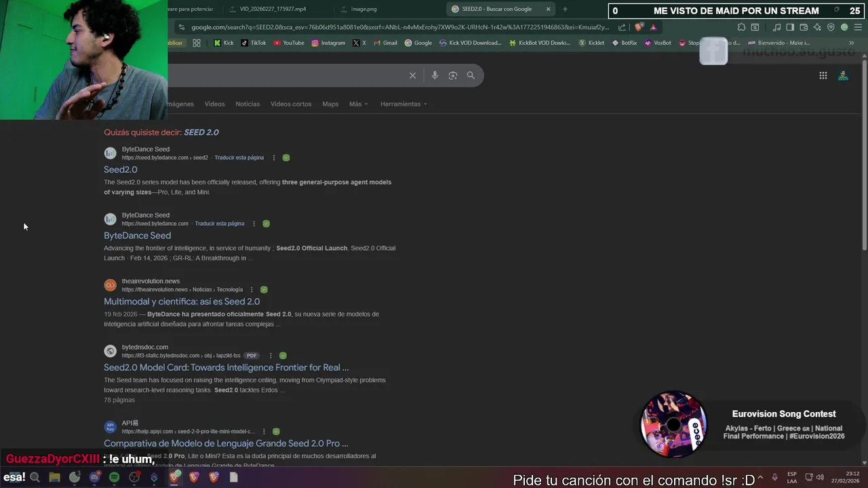
Task: Open the Kick bookmark
Action: coord(223,43)
